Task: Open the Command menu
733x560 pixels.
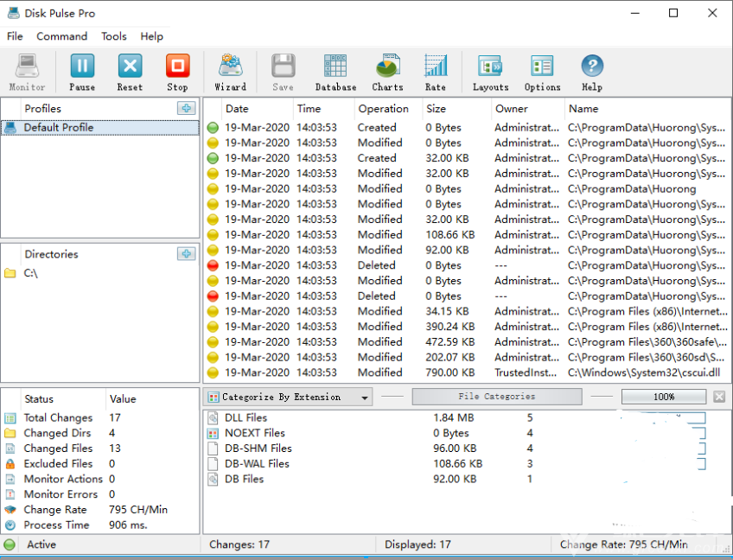Action: pos(61,36)
